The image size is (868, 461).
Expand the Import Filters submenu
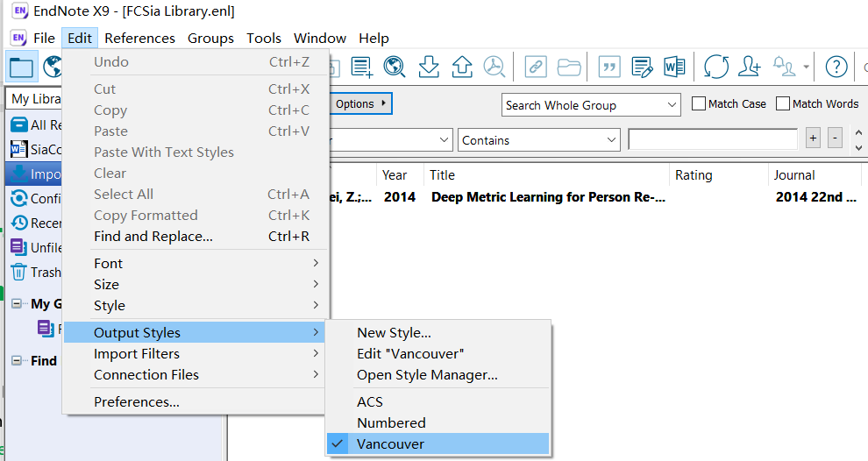click(x=195, y=353)
